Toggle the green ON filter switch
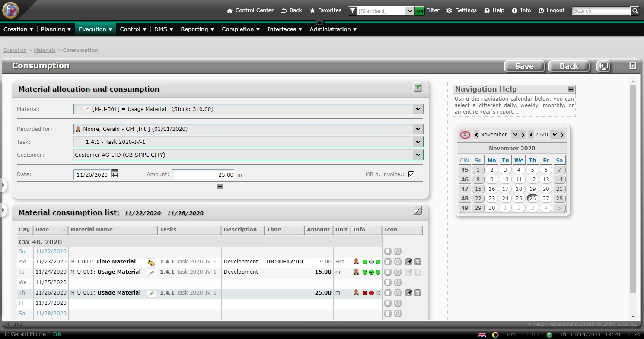This screenshot has width=644, height=339. point(420,11)
